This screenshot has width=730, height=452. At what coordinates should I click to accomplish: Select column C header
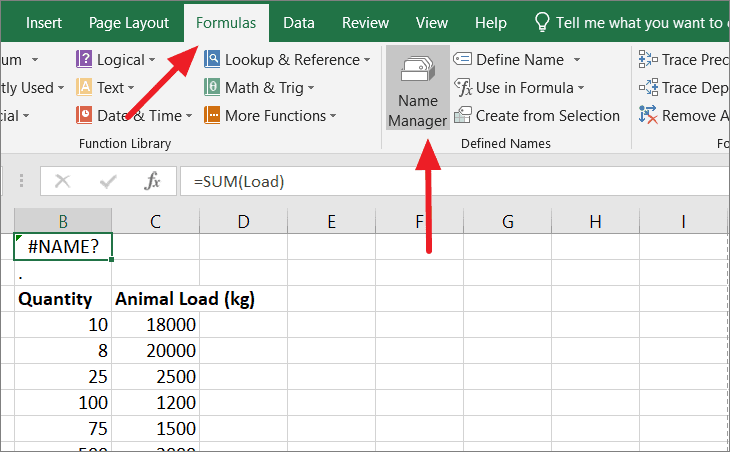(x=155, y=221)
